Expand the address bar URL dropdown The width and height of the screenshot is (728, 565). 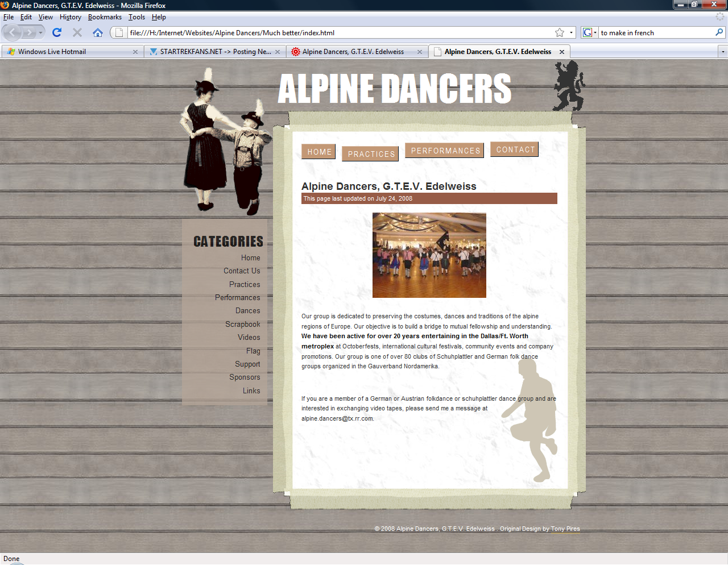[572, 32]
